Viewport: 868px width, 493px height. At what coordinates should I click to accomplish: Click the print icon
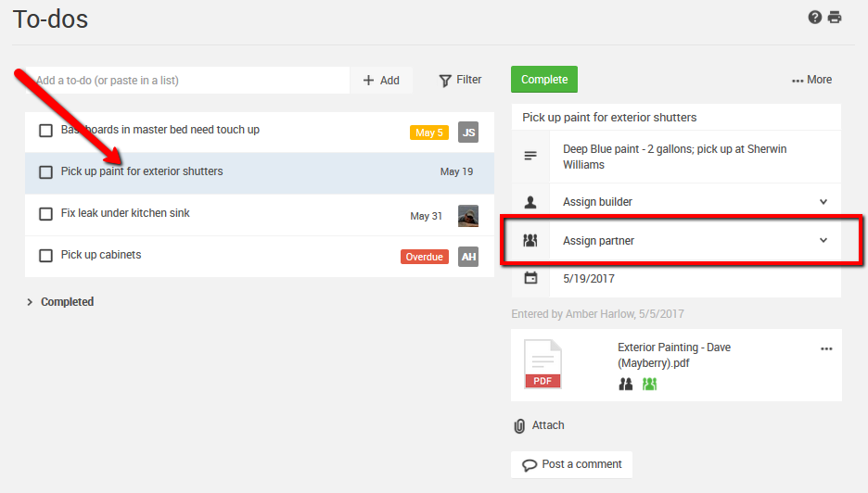(835, 17)
